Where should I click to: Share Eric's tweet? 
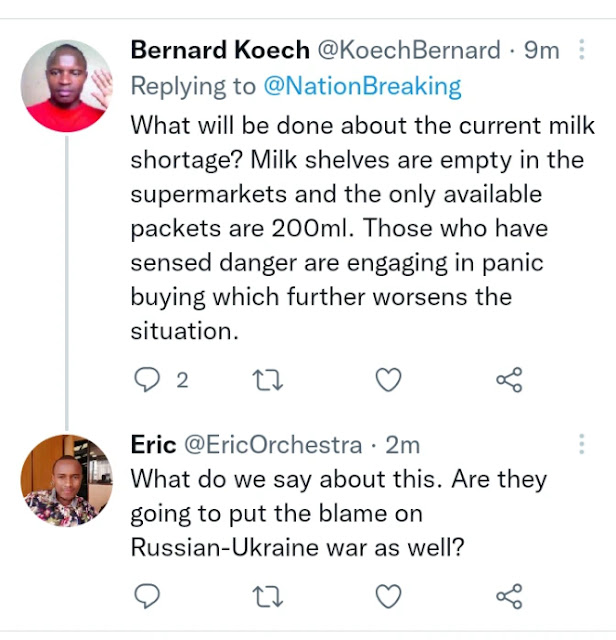tap(509, 597)
